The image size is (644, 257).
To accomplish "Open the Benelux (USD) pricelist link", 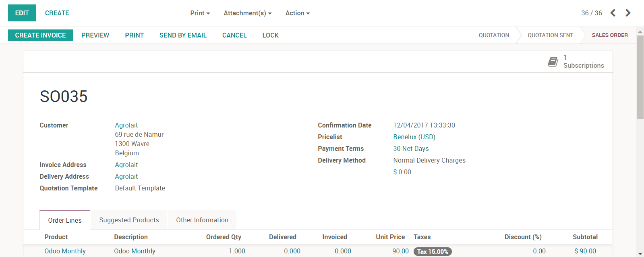I will click(414, 137).
